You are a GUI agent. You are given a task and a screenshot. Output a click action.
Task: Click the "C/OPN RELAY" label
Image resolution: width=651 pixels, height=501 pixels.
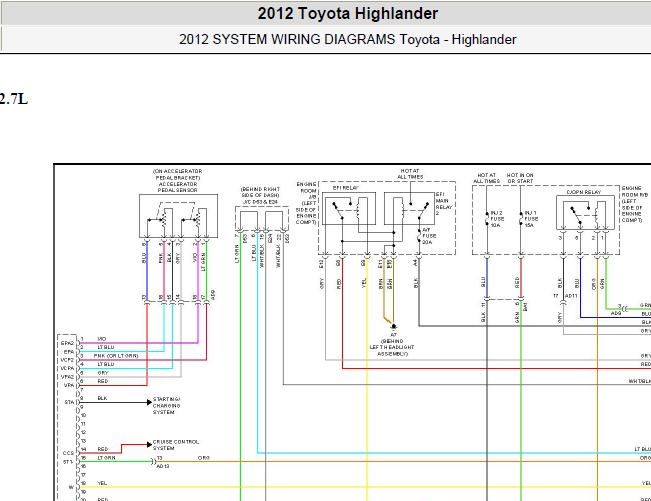click(584, 192)
